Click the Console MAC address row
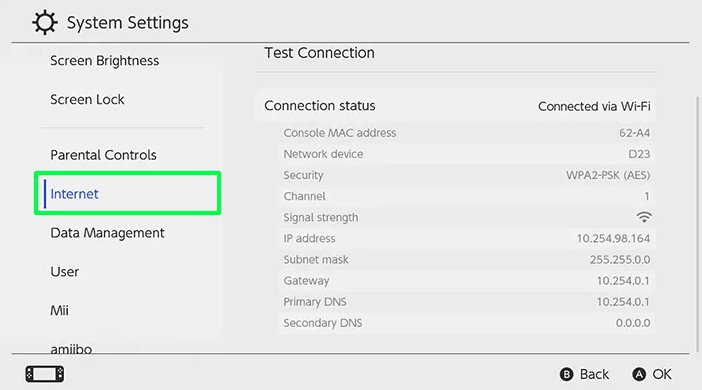The image size is (702, 390). [x=467, y=133]
